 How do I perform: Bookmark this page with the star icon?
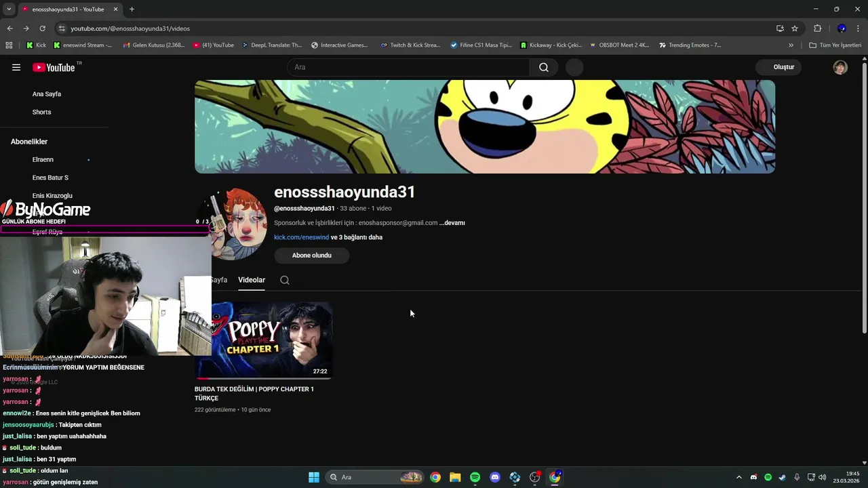click(x=795, y=28)
